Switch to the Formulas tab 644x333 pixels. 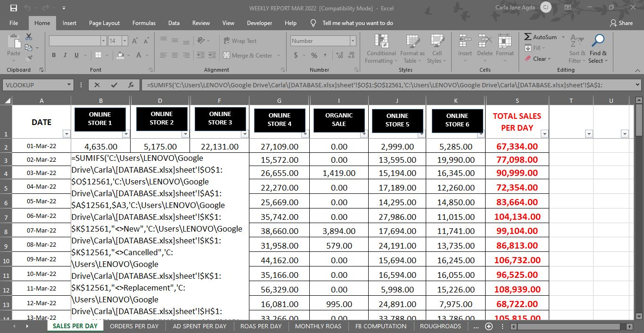pyautogui.click(x=144, y=23)
